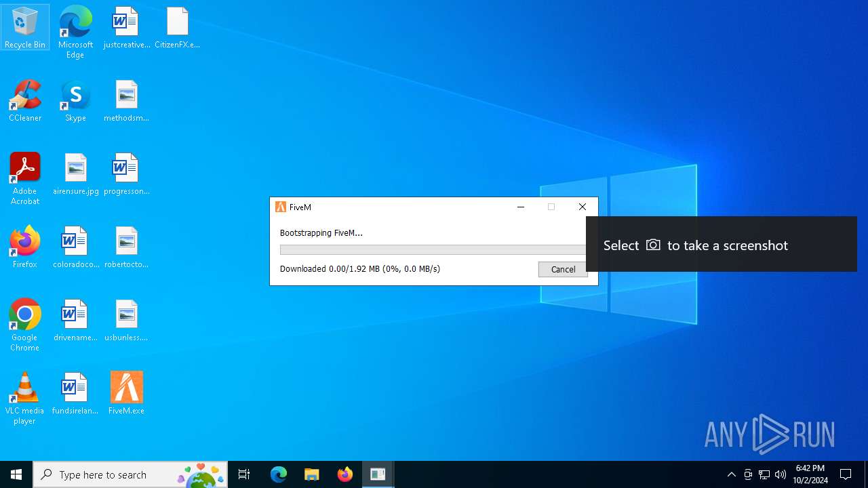Screen dimensions: 868x488
Task: Launch Microsoft Edge from the taskbar
Action: (279, 474)
